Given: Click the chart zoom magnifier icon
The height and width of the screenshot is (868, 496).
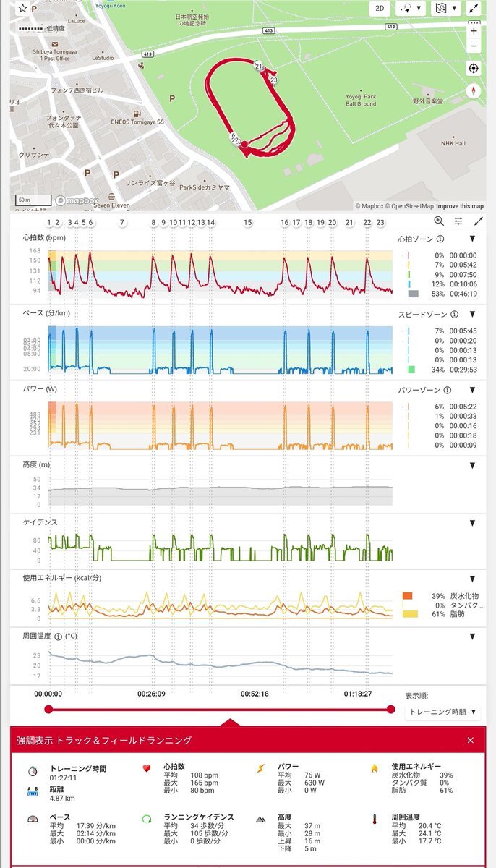Looking at the screenshot, I should point(439,221).
